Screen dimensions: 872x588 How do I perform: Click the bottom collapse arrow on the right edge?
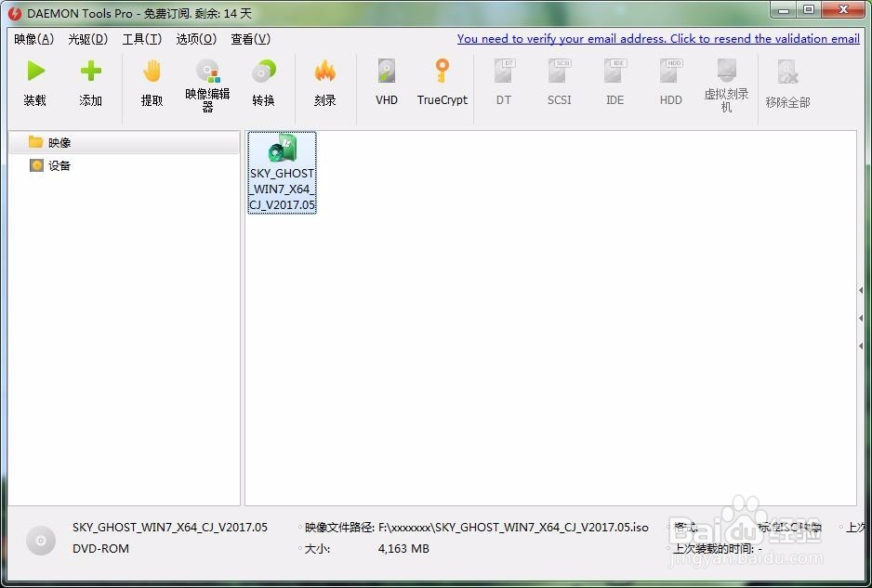861,346
